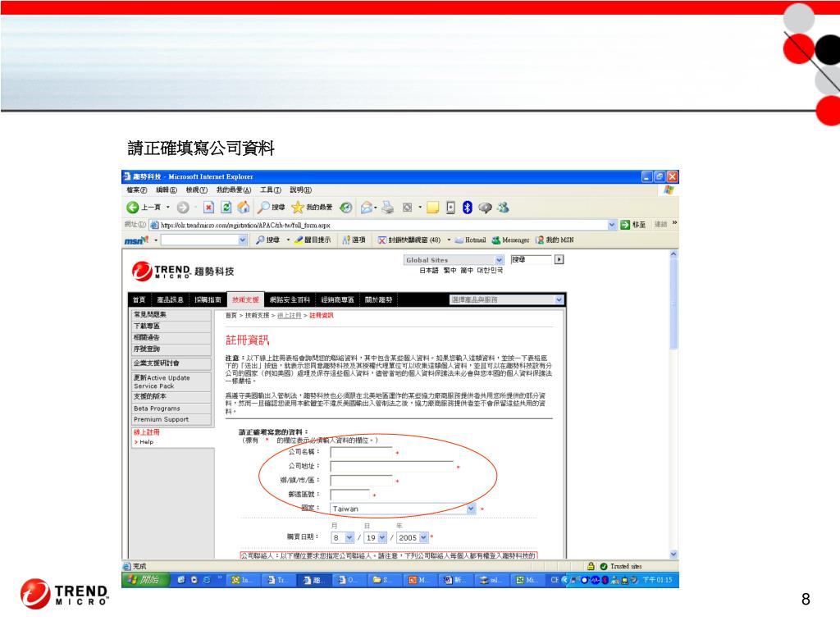The image size is (840, 630).
Task: Open the Mail envelope icon
Action: pos(367,208)
